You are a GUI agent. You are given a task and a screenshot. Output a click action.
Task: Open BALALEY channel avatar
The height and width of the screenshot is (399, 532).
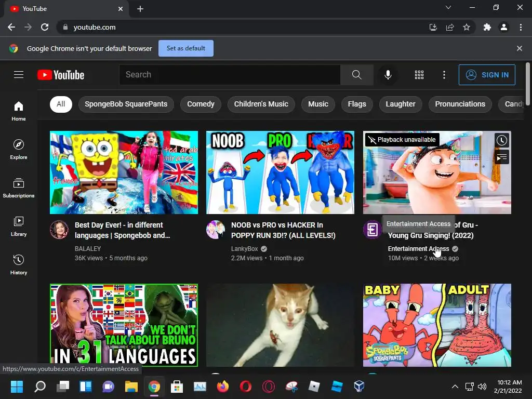tap(59, 230)
